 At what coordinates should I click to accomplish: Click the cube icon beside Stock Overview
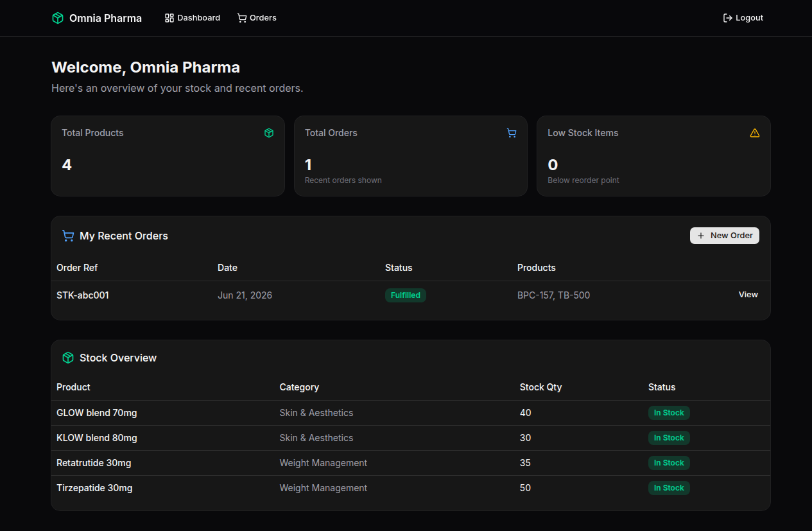pos(68,358)
